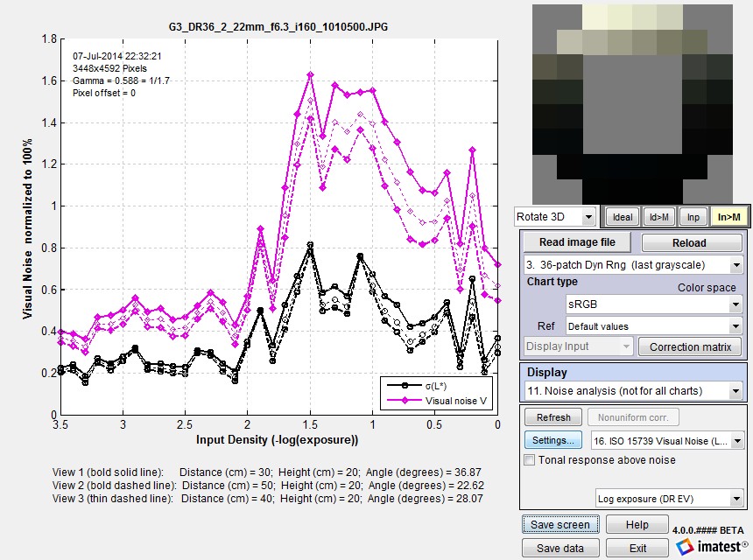Screen dimensions: 753x560
Task: Click the Refresh button
Action: pyautogui.click(x=553, y=417)
